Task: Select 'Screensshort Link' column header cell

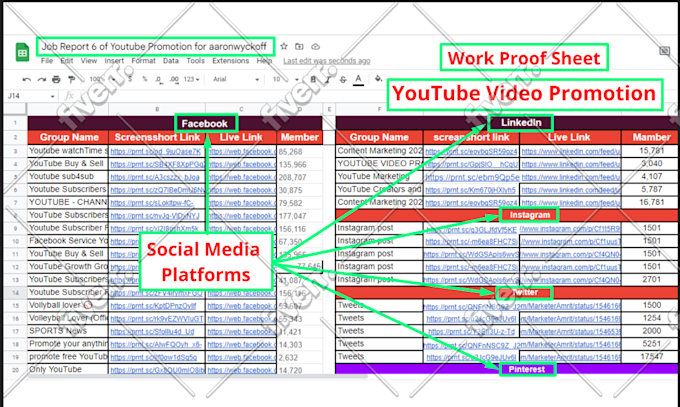Action: 157,138
